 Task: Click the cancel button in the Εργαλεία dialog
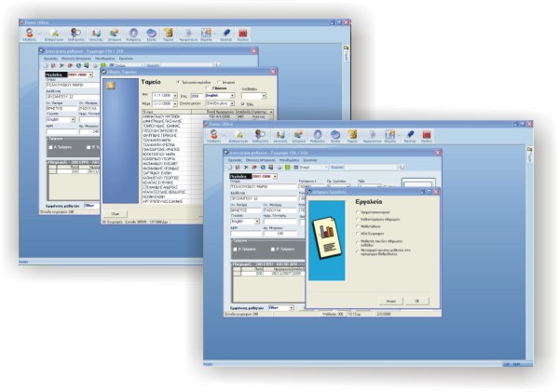coord(391,300)
